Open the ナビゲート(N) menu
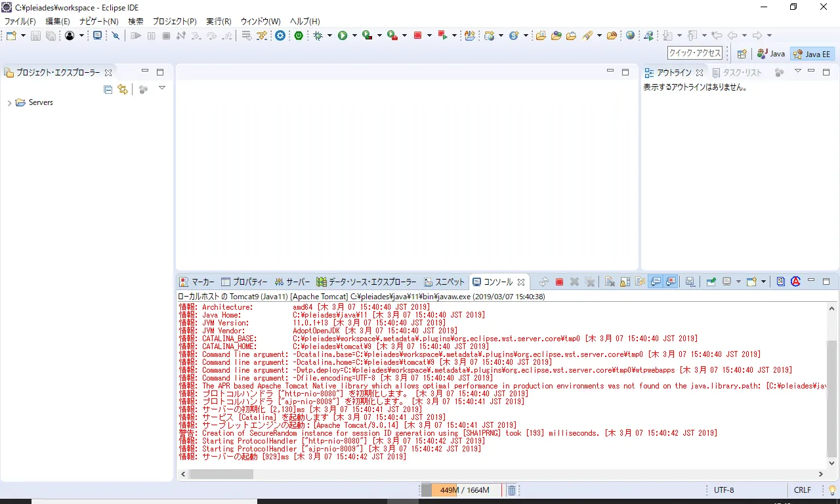Screen dimensions: 840x504 (x=99, y=21)
